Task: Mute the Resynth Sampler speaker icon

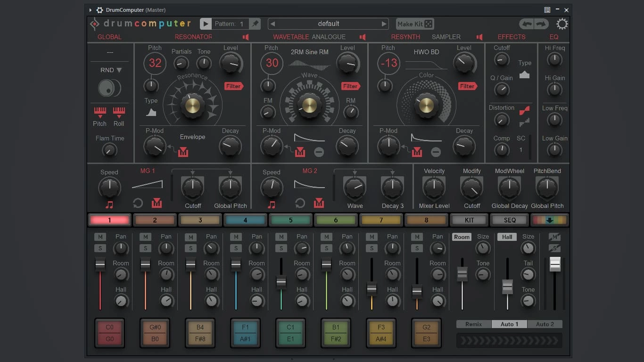Action: [x=479, y=37]
